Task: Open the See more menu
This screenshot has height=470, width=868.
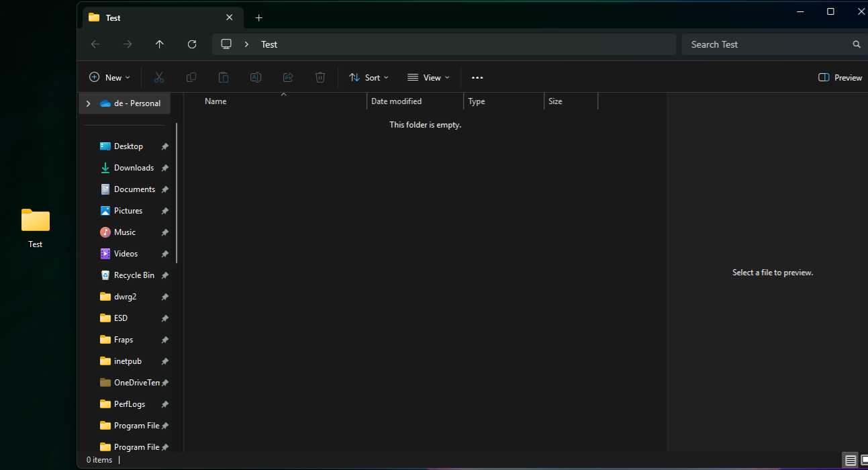Action: point(477,77)
